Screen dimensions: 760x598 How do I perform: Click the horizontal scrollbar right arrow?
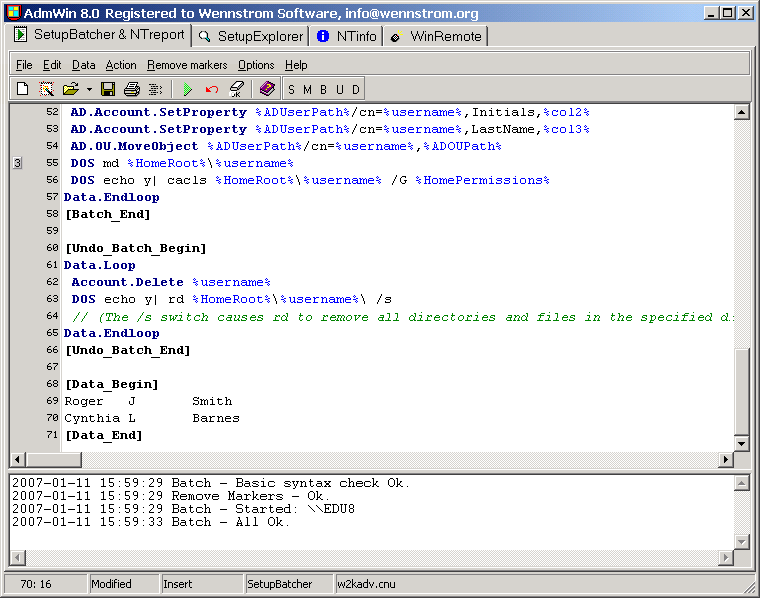pos(725,459)
